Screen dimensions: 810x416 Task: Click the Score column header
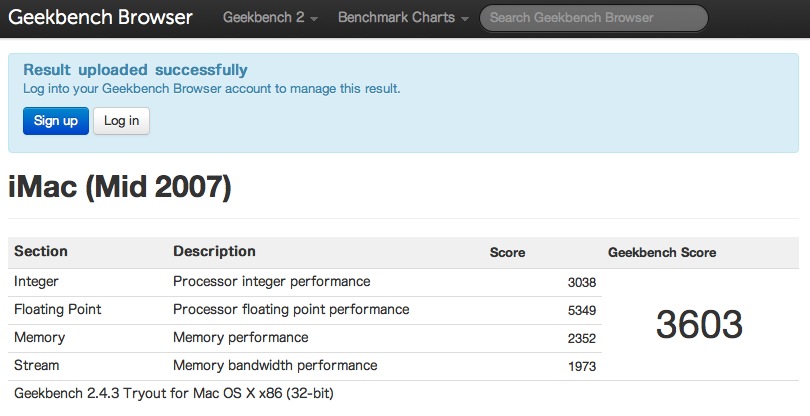tap(507, 252)
